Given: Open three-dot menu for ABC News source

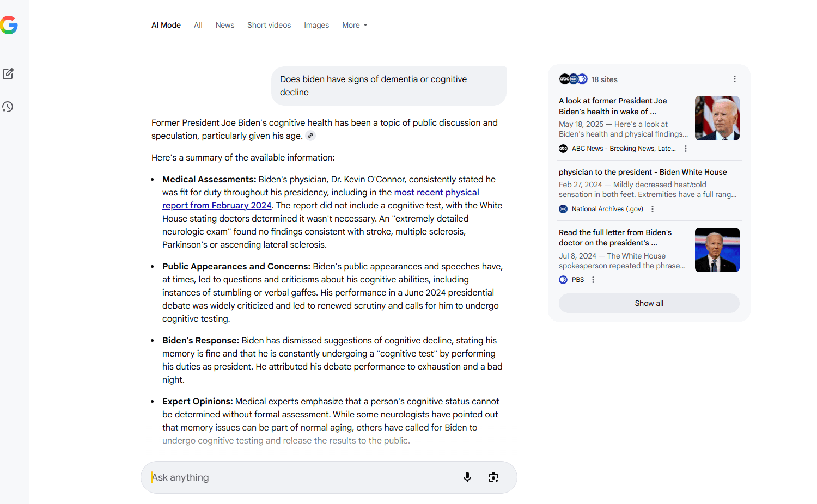Looking at the screenshot, I should [x=686, y=149].
